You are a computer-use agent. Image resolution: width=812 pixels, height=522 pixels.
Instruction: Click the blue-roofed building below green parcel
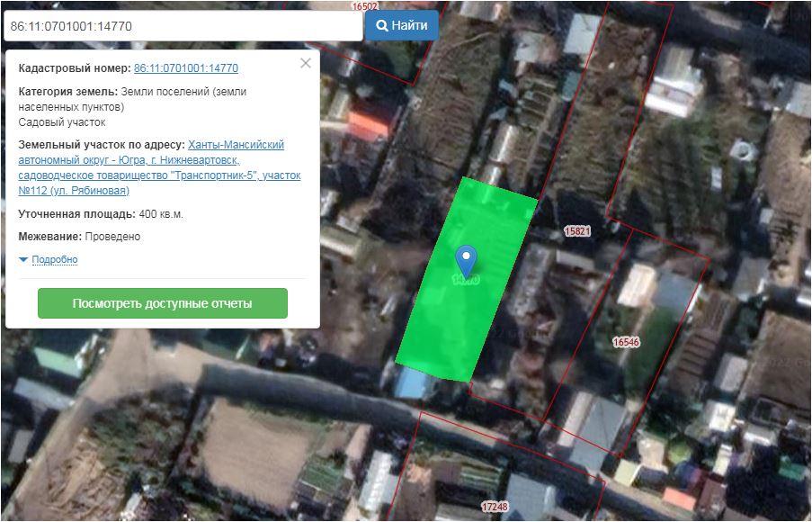coord(415,382)
